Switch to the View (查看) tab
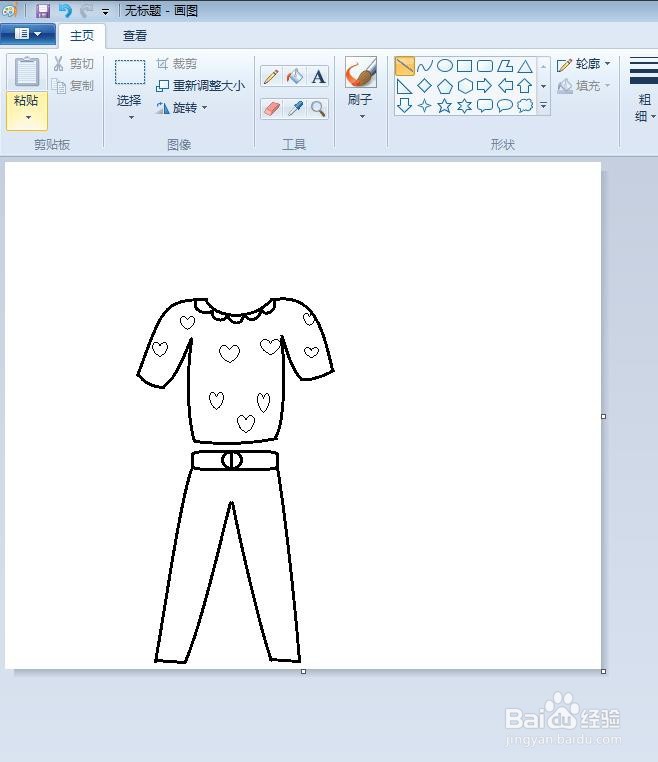Image resolution: width=658 pixels, height=762 pixels. [135, 35]
